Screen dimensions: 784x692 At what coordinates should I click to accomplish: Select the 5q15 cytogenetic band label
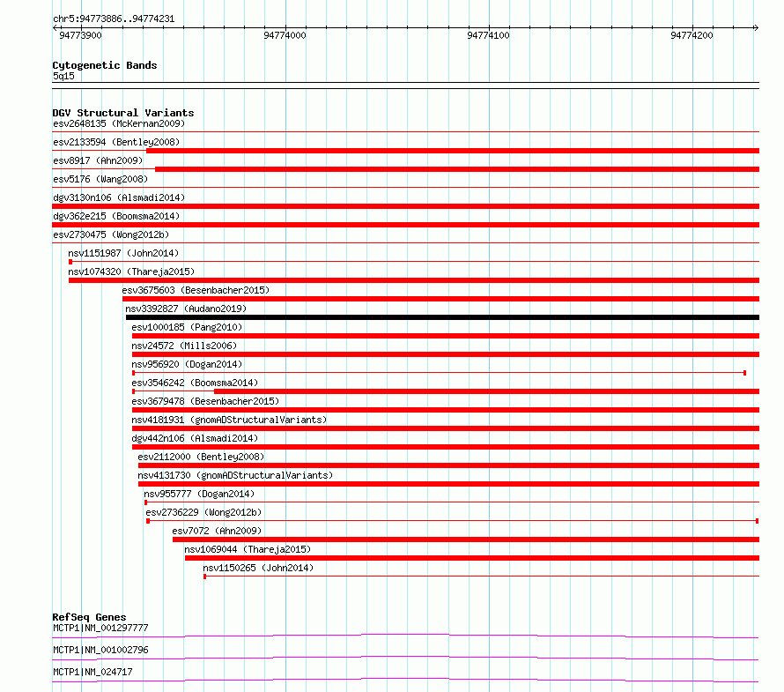[64, 76]
